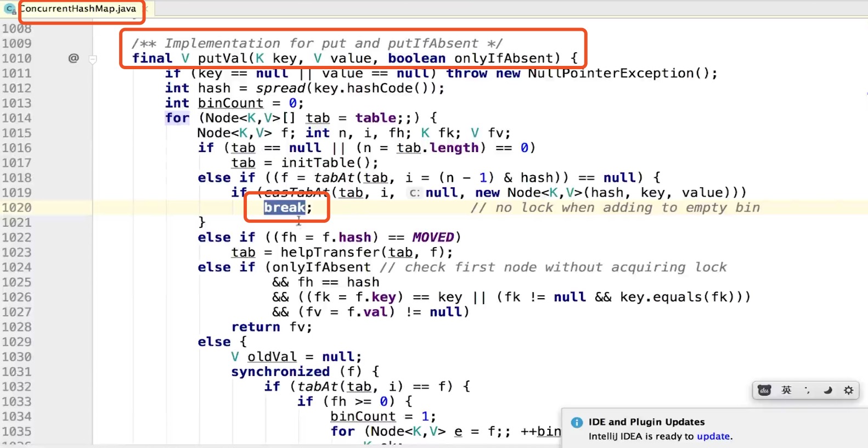This screenshot has height=448, width=868.
Task: Click the @ gutter marker on line 1010
Action: pos(74,58)
